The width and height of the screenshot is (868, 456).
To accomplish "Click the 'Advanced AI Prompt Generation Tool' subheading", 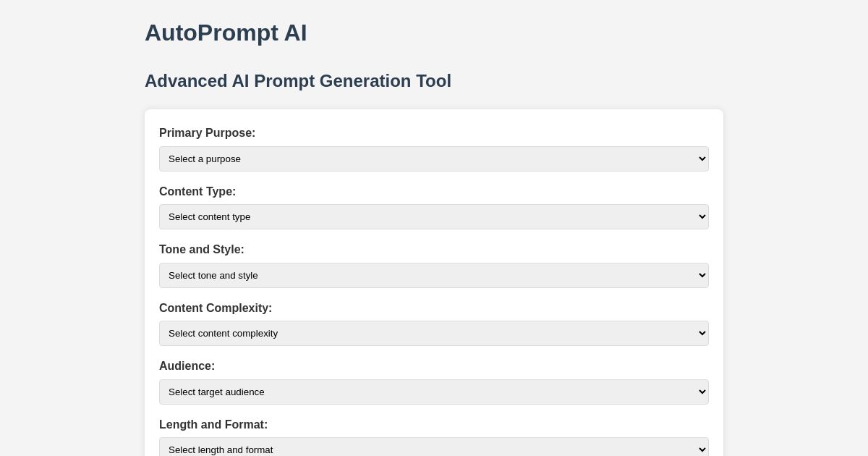I will click(x=298, y=81).
